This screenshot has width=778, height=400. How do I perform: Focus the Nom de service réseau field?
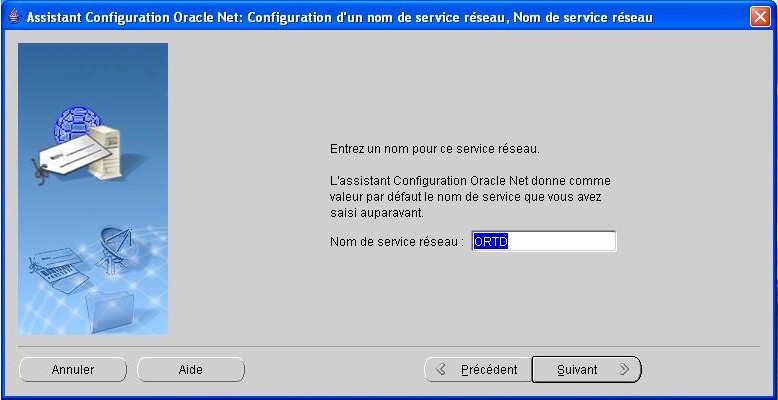click(544, 242)
